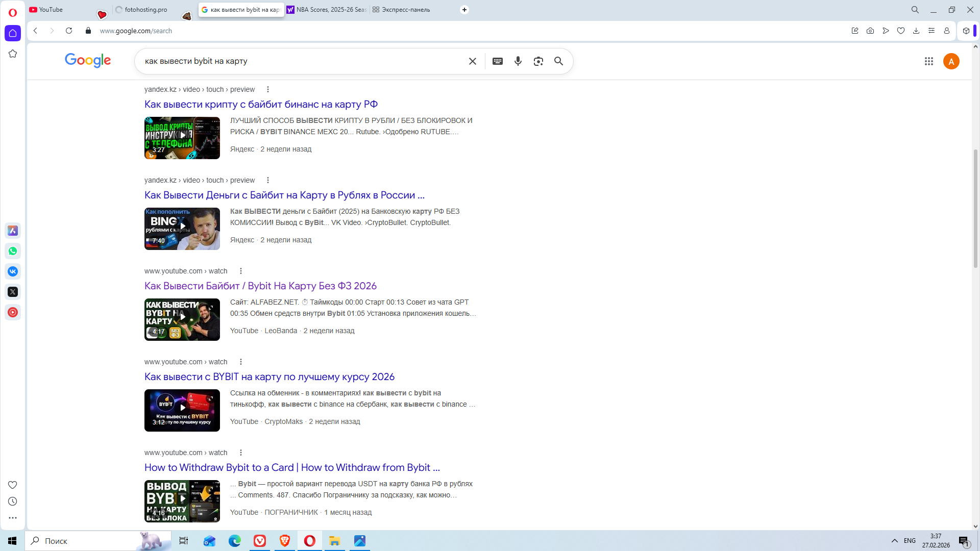
Task: Open Opera history clock in sidebar
Action: click(x=13, y=502)
